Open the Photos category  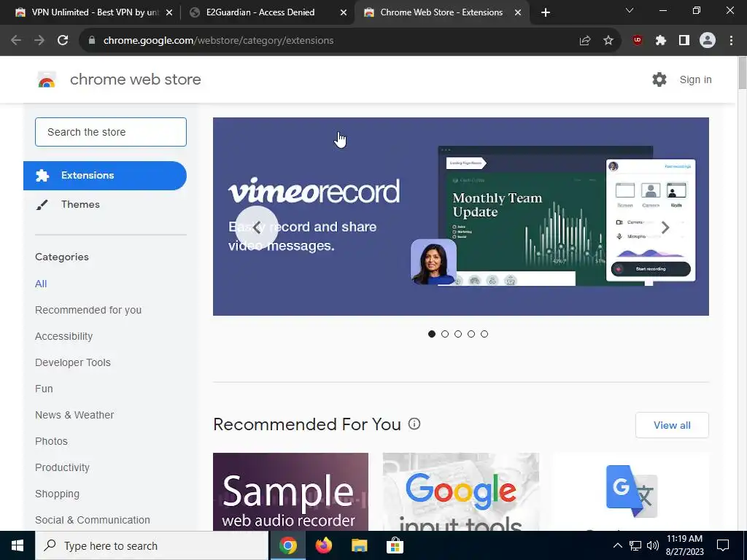52,441
